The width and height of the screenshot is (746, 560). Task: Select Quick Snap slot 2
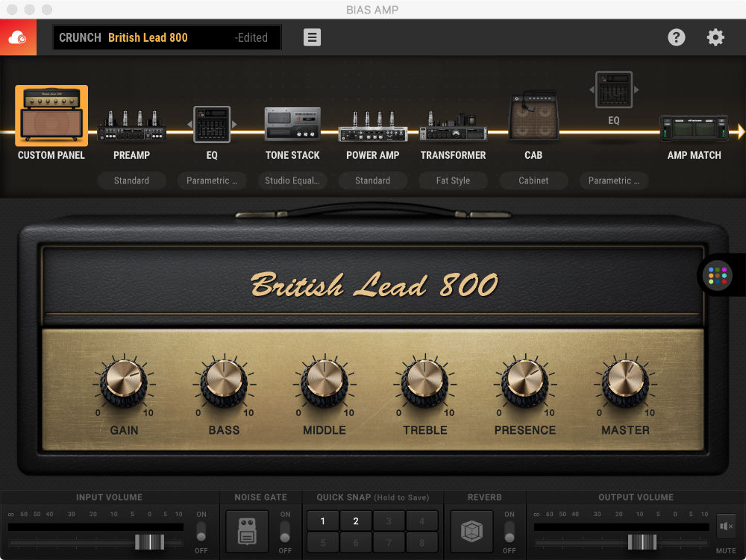pyautogui.click(x=355, y=520)
